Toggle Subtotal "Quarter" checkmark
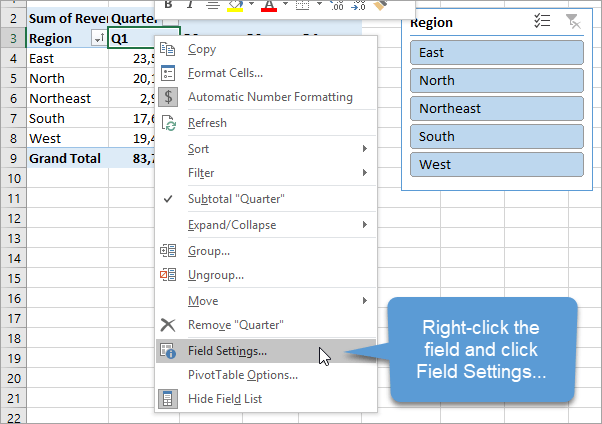Image resolution: width=602 pixels, height=424 pixels. click(168, 199)
